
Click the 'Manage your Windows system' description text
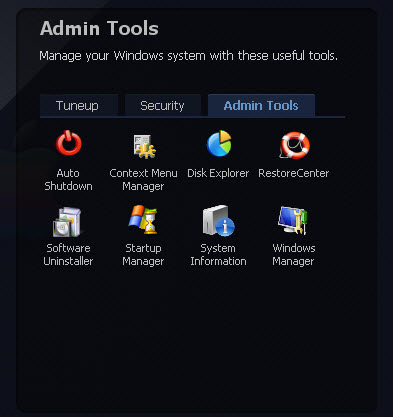pos(189,56)
